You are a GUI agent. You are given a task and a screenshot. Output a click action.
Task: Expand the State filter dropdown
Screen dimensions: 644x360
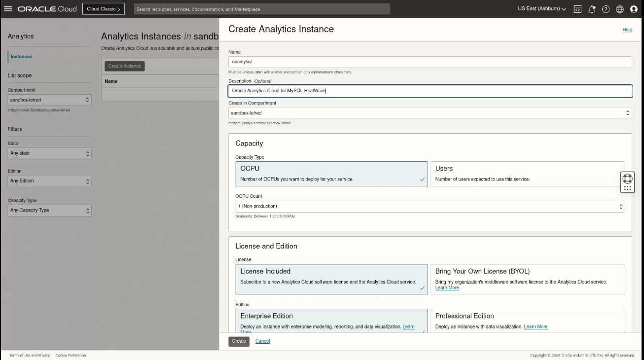[49, 153]
